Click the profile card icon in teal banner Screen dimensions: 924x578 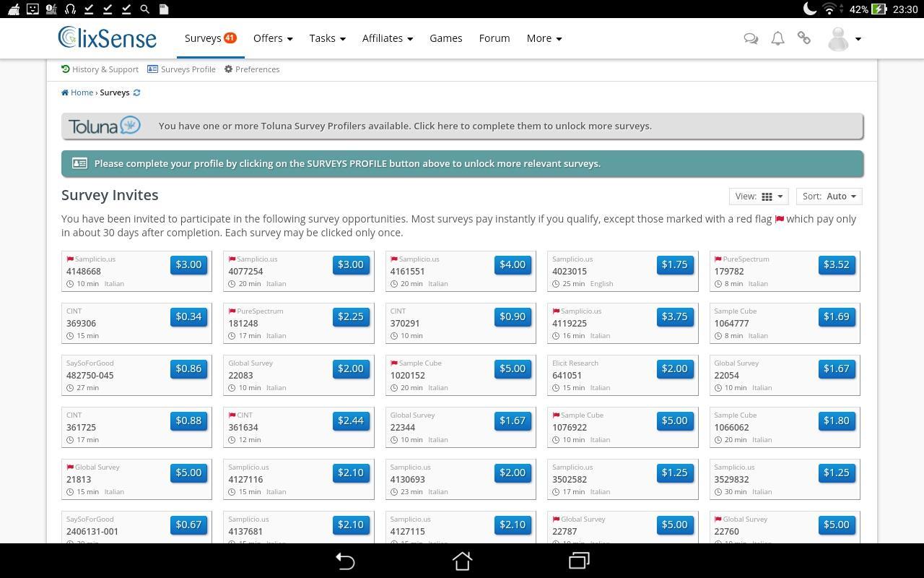[79, 163]
